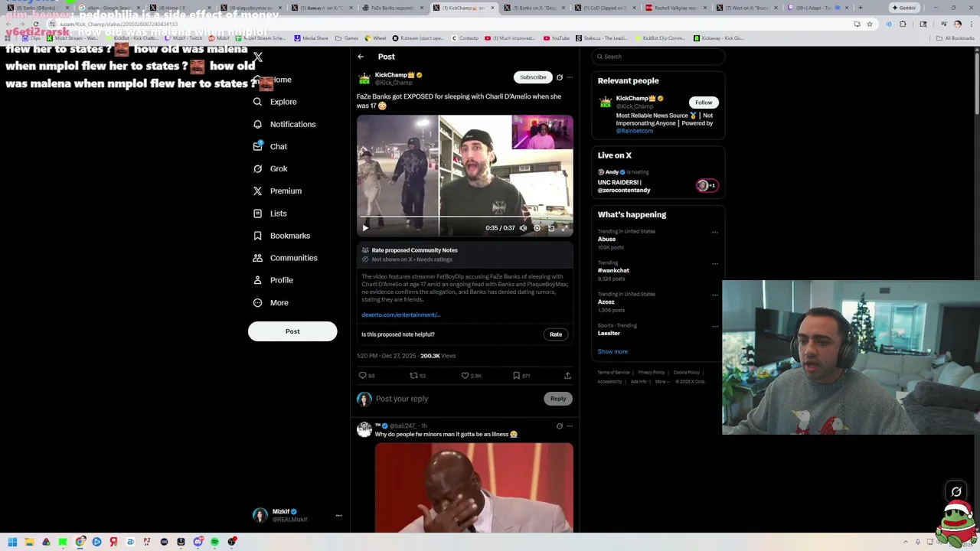Open Profile from the sidebar
This screenshot has width=980, height=551.
(x=273, y=280)
